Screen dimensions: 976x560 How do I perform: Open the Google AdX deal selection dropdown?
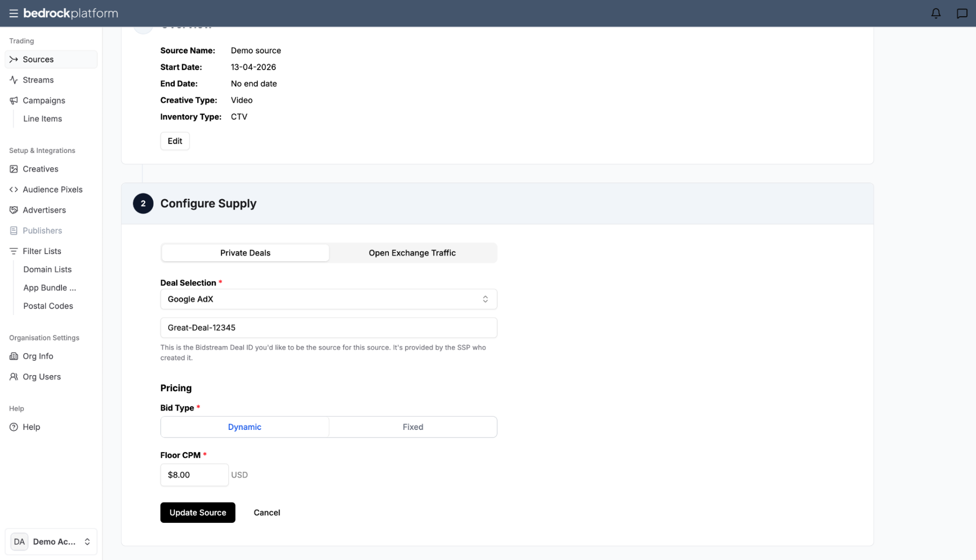pos(328,299)
